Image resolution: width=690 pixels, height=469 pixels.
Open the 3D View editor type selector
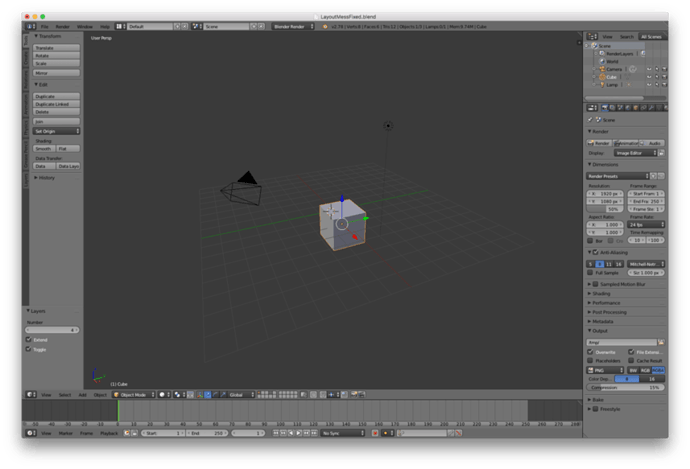[x=31, y=395]
